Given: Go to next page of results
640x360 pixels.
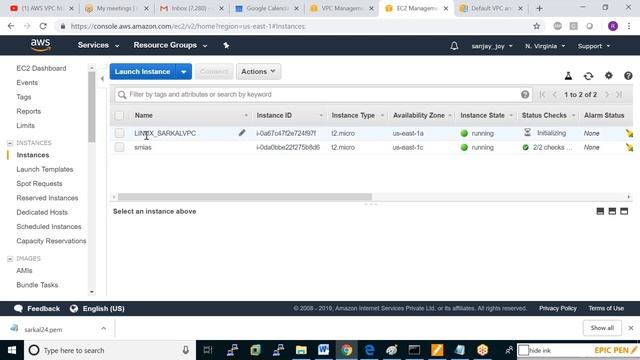Looking at the screenshot, I should point(607,95).
